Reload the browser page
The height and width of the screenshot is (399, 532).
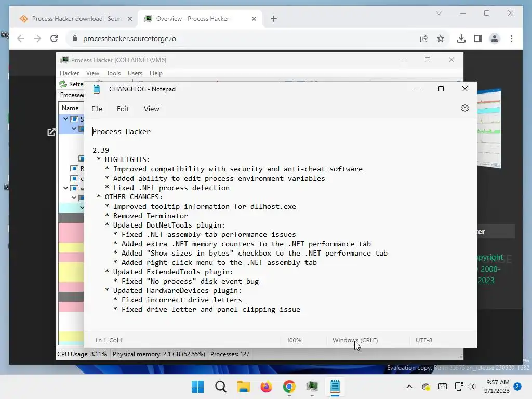[54, 38]
